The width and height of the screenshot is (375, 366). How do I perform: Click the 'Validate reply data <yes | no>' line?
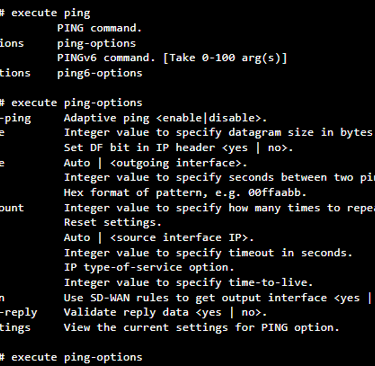[x=165, y=313]
